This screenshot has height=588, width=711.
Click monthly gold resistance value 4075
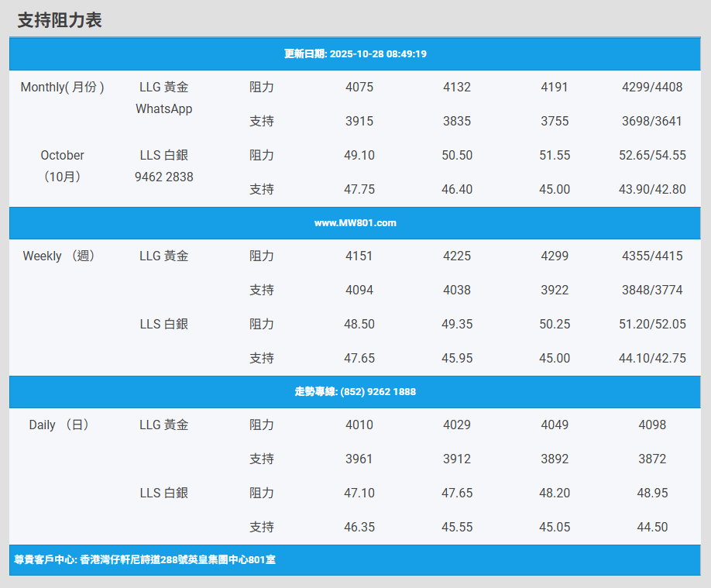pyautogui.click(x=359, y=88)
